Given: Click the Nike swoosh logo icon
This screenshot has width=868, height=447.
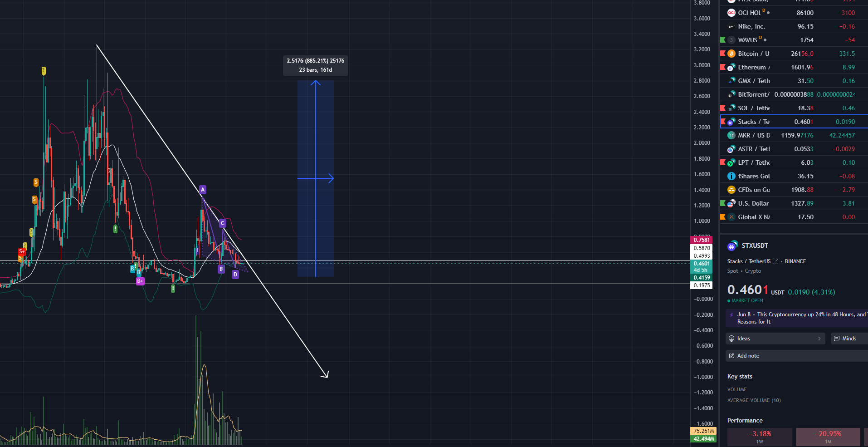Looking at the screenshot, I should [x=731, y=26].
